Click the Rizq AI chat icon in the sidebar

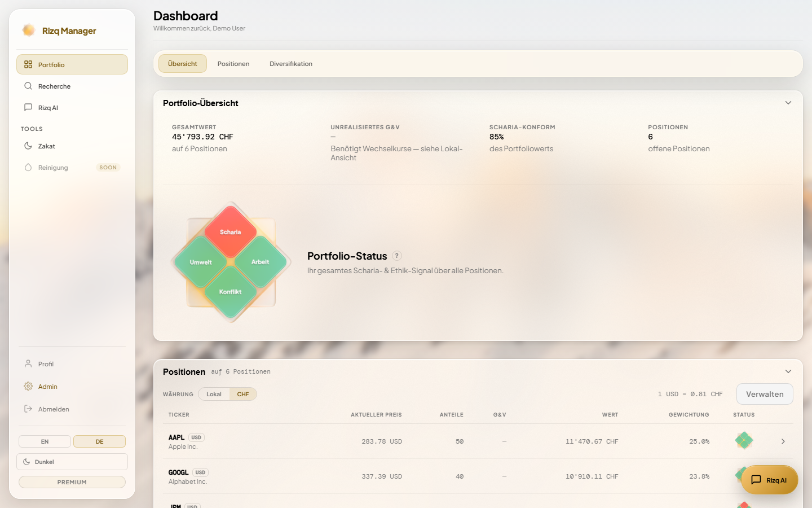pyautogui.click(x=28, y=107)
